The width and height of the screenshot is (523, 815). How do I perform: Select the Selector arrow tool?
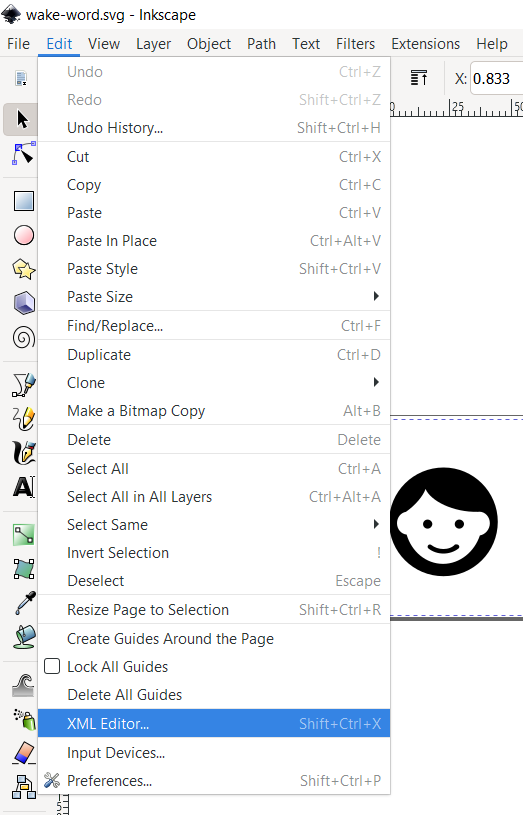tap(22, 119)
